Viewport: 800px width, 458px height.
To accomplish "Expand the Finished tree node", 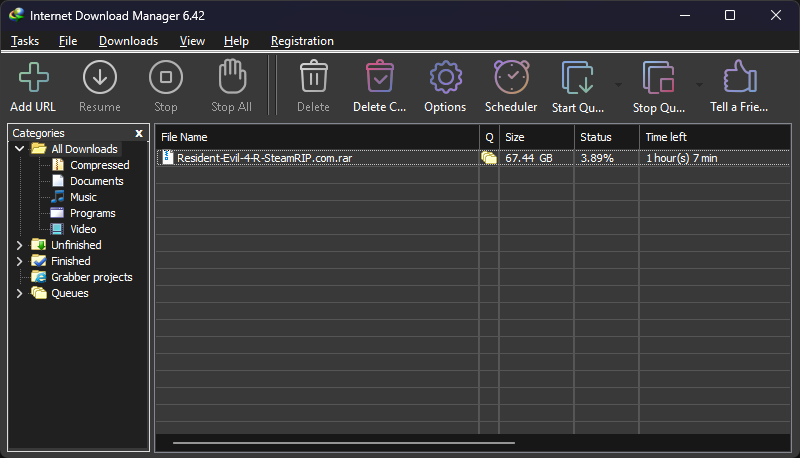I will (x=19, y=261).
